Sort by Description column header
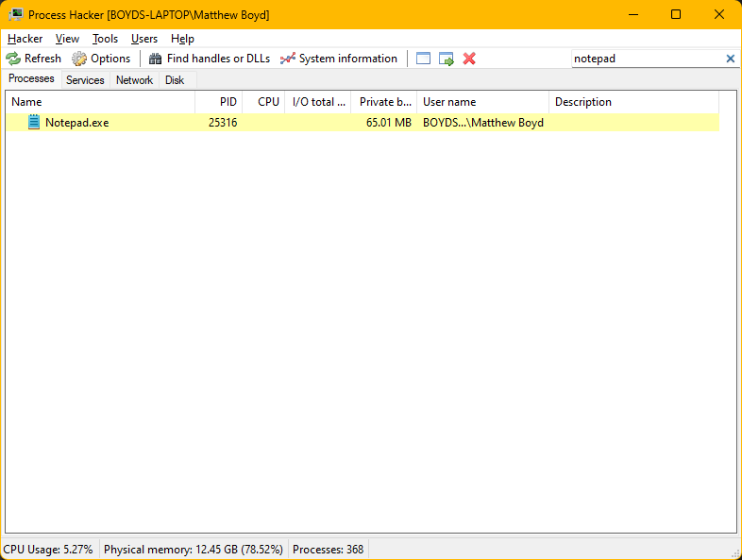742x560 pixels. 633,102
